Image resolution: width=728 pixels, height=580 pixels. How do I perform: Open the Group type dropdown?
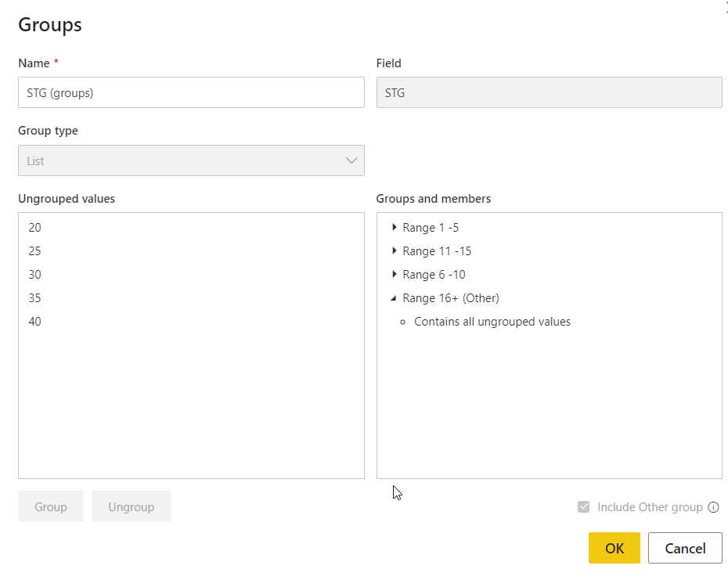coord(191,160)
